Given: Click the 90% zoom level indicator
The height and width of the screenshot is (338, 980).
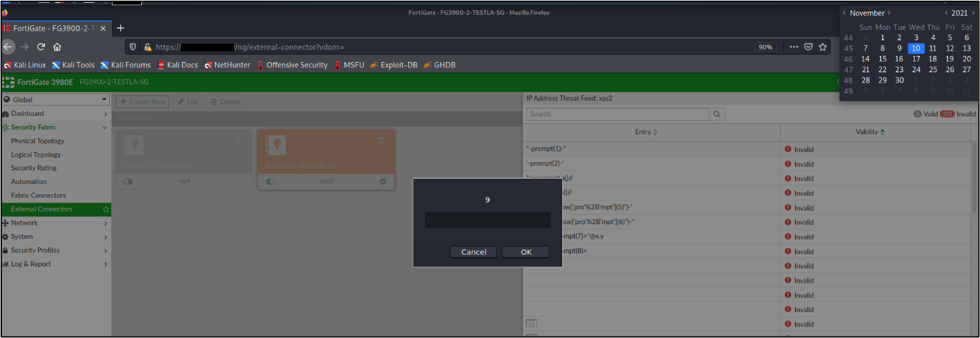Looking at the screenshot, I should pos(765,47).
